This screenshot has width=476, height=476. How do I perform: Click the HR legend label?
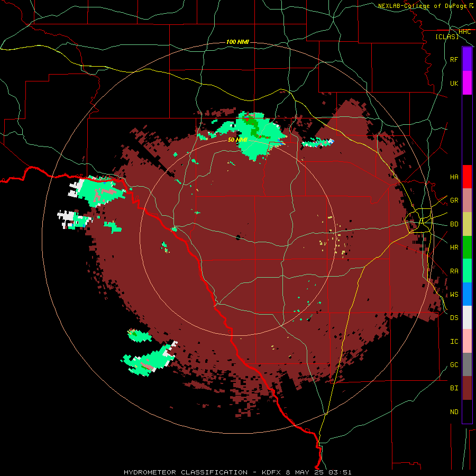pos(454,248)
